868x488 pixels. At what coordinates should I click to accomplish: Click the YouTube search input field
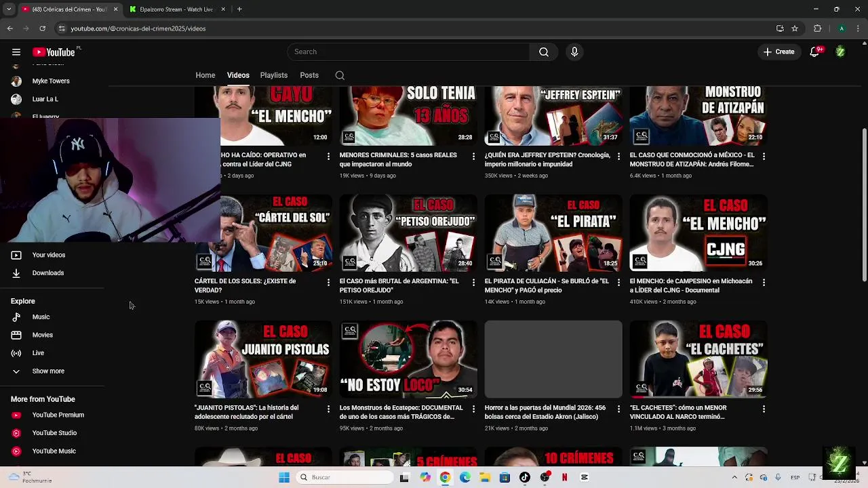pyautogui.click(x=408, y=52)
